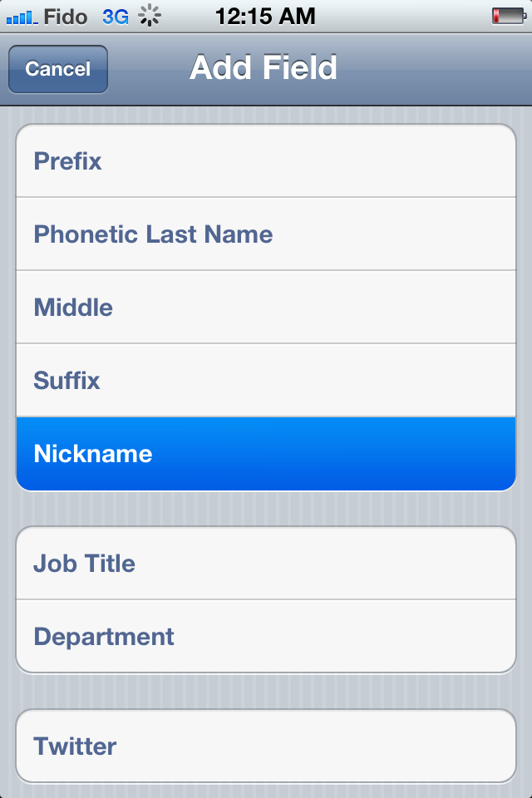Tap the network activity spinner
This screenshot has width=532, height=798.
tap(150, 16)
